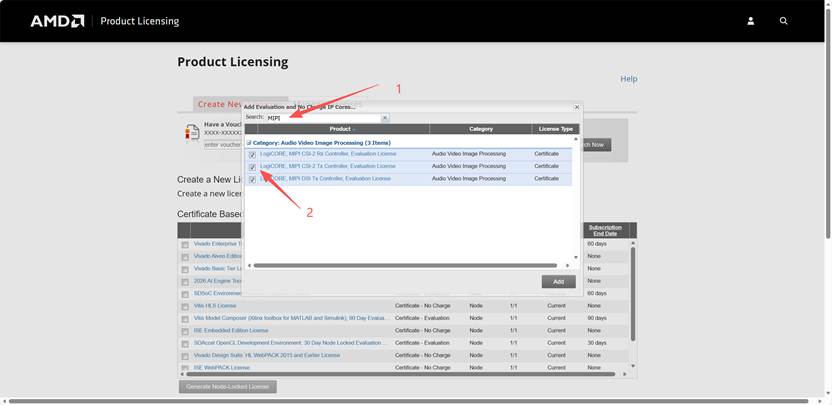The image size is (832, 405).
Task: Open the Vitis HLS License link
Action: [x=215, y=306]
